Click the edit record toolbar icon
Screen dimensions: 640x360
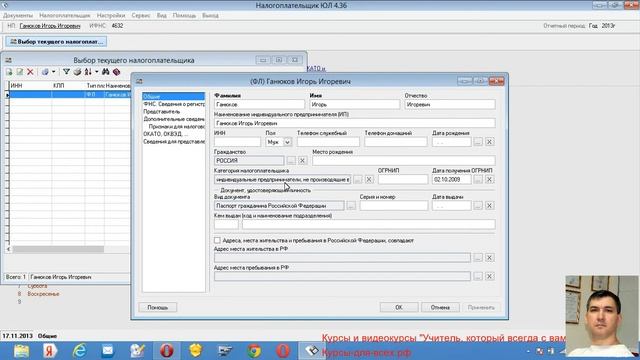(x=19, y=72)
